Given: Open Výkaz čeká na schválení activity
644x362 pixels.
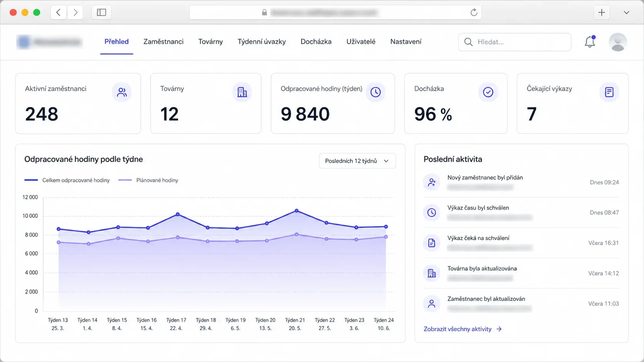Looking at the screenshot, I should coord(521,243).
